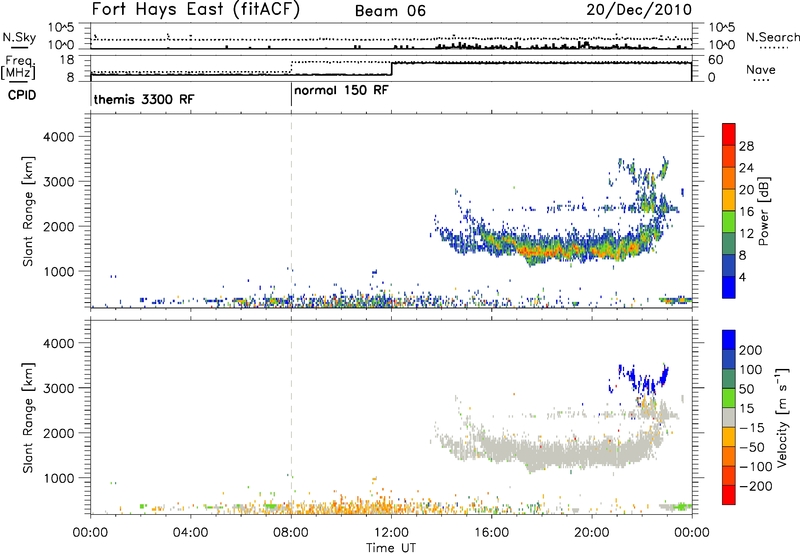Click the 'Velocity [m s⁻¹]' colorbar label
Screen dimensions: 800x554
781,417
